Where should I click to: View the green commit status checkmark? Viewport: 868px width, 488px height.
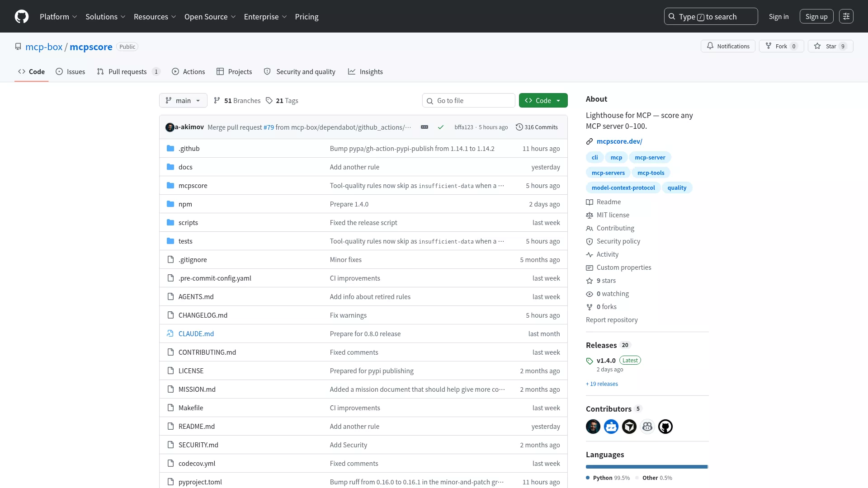(x=441, y=127)
